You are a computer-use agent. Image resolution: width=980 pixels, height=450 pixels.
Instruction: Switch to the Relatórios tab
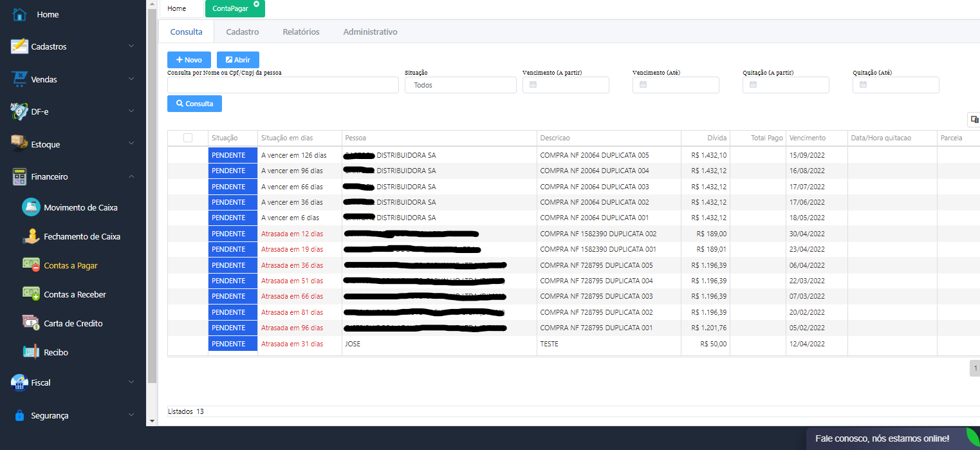[x=300, y=32]
